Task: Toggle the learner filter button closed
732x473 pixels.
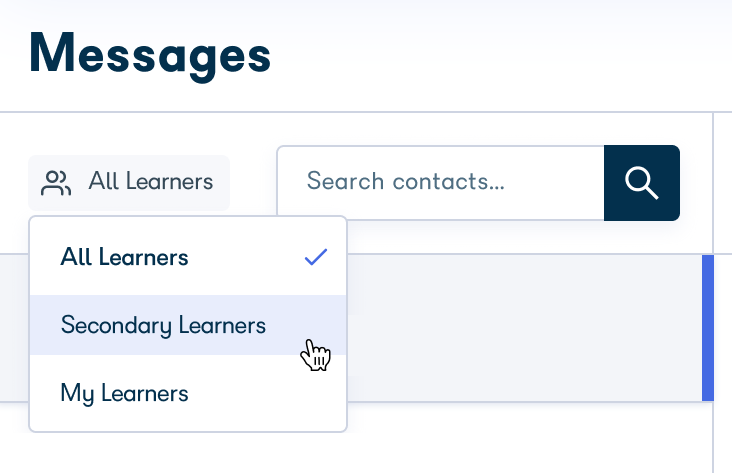Action: 129,183
